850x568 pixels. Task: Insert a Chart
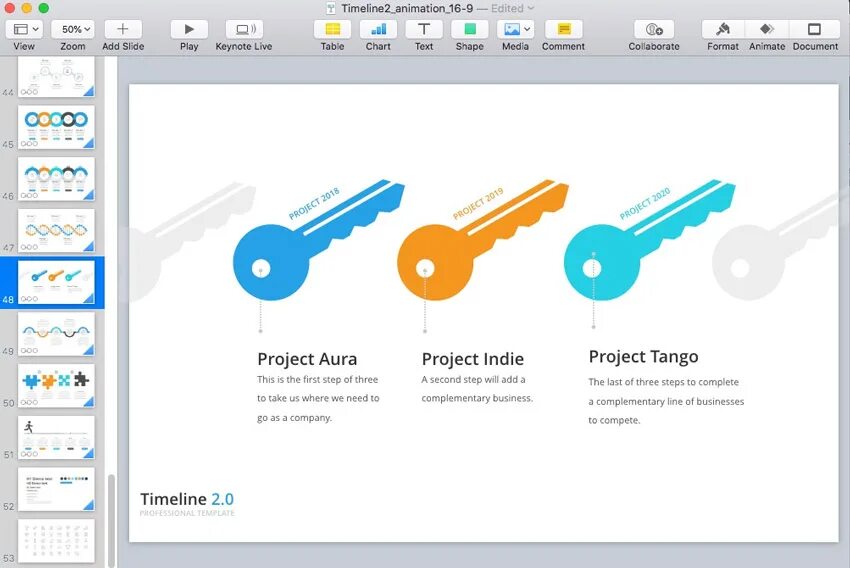tap(378, 29)
